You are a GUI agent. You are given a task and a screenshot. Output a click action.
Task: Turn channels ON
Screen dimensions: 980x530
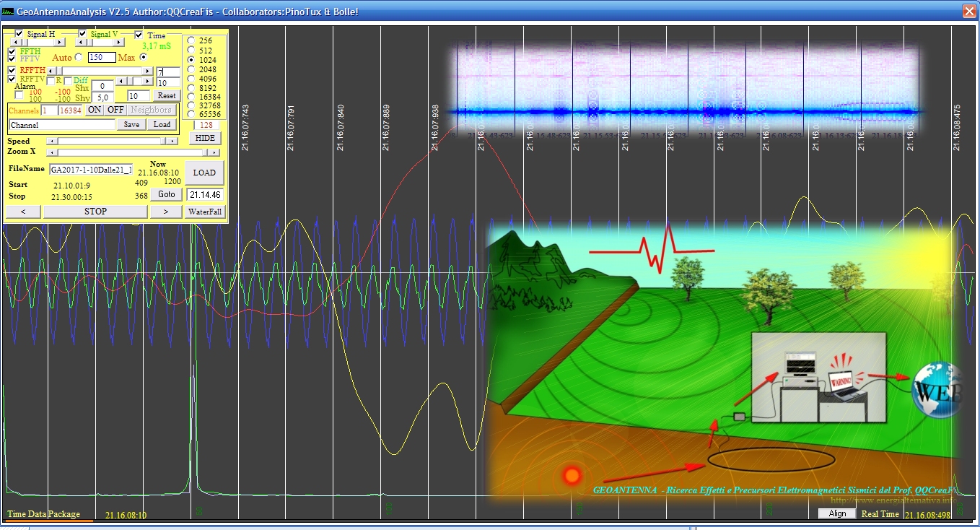tap(95, 110)
